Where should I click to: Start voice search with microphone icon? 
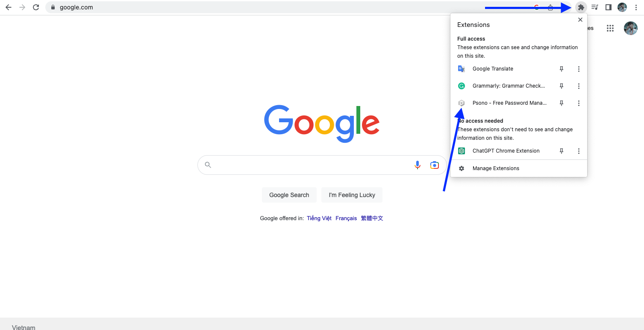pos(418,165)
